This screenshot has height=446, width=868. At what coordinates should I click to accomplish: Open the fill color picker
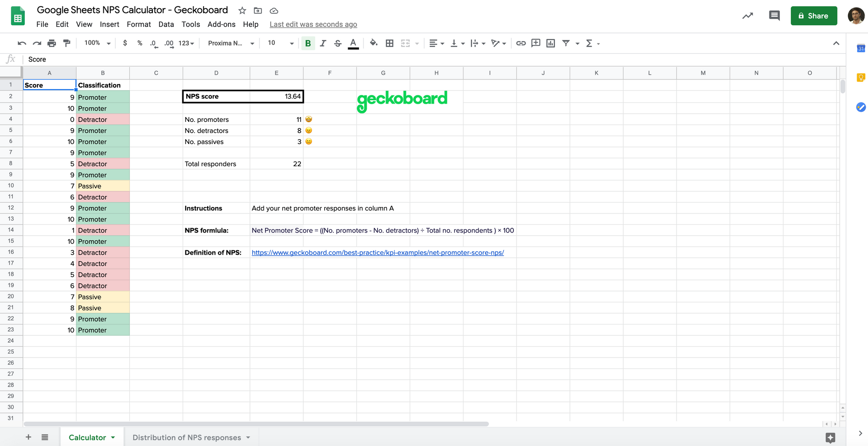374,43
